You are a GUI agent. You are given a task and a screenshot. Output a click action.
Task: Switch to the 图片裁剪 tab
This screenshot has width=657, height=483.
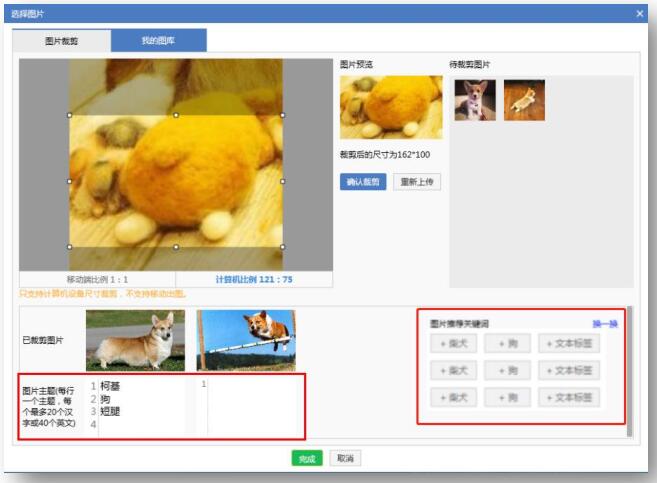tap(61, 41)
